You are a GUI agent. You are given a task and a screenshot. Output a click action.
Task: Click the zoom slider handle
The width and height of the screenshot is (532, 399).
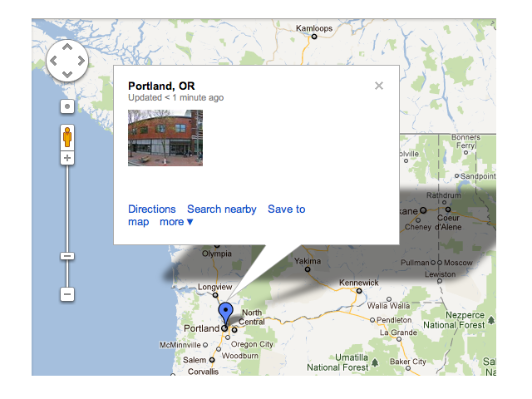(67, 256)
